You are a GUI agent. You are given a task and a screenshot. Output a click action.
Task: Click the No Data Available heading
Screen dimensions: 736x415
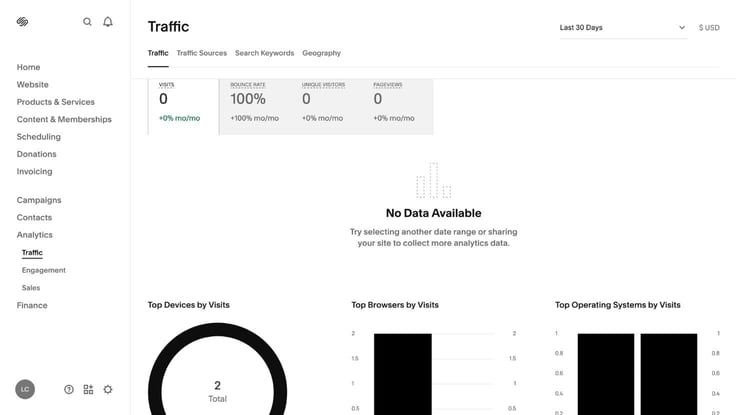(433, 213)
